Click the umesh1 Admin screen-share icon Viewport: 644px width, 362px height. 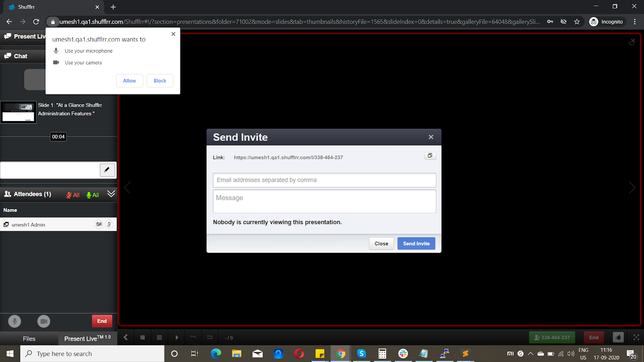6,224
